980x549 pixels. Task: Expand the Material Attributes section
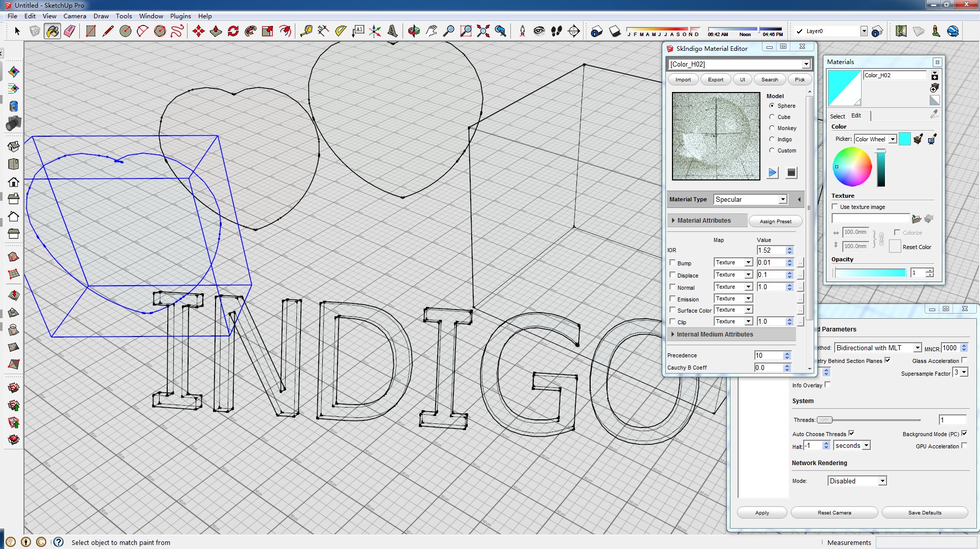point(707,221)
